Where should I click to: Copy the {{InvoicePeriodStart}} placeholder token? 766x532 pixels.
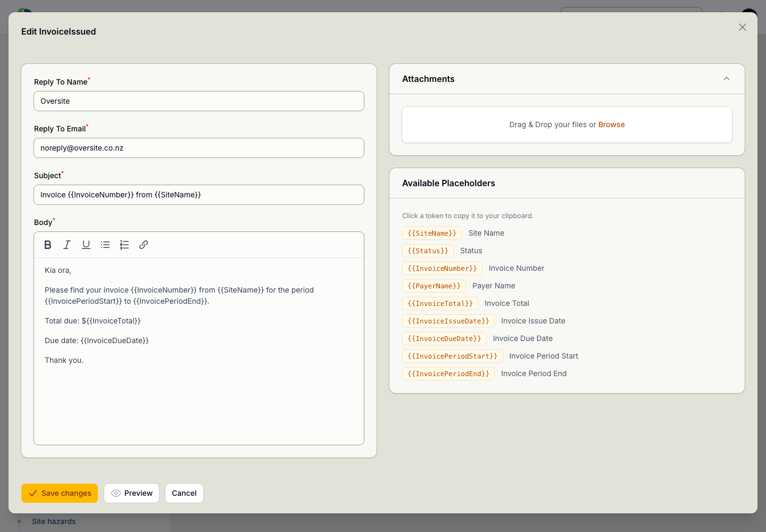click(x=453, y=356)
